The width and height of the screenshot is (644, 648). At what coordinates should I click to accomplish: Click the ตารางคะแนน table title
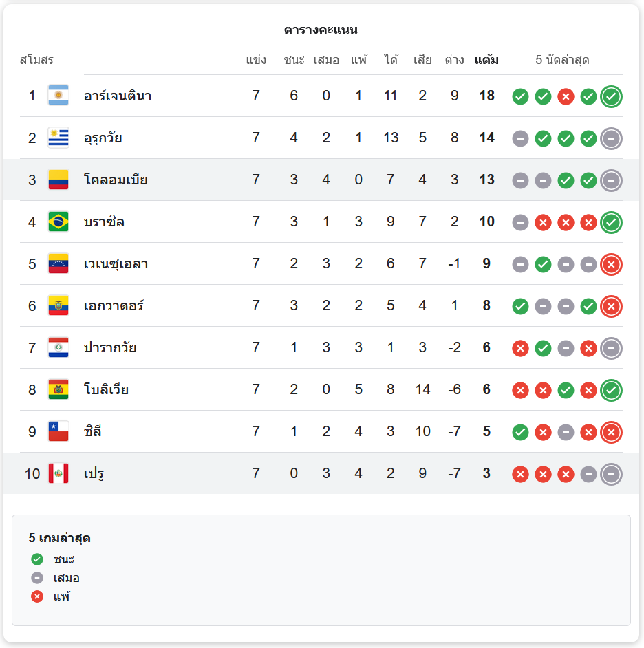[x=321, y=30]
